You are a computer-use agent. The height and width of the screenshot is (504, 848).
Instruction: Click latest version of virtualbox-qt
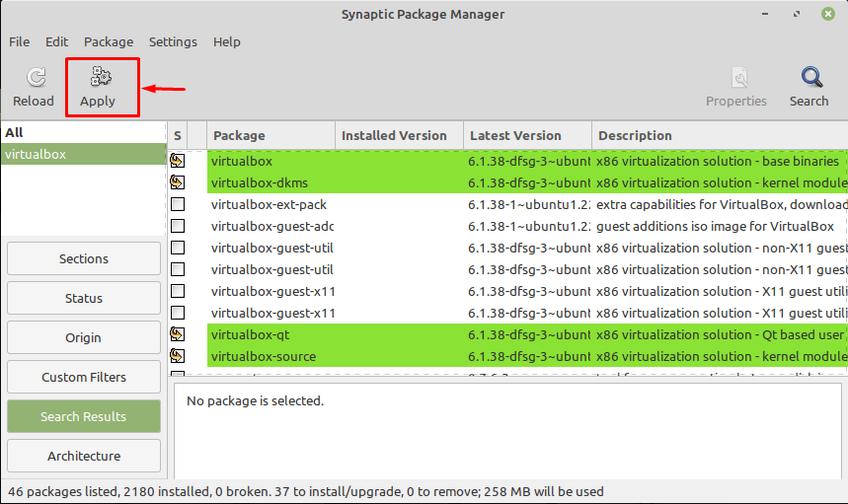tap(528, 334)
